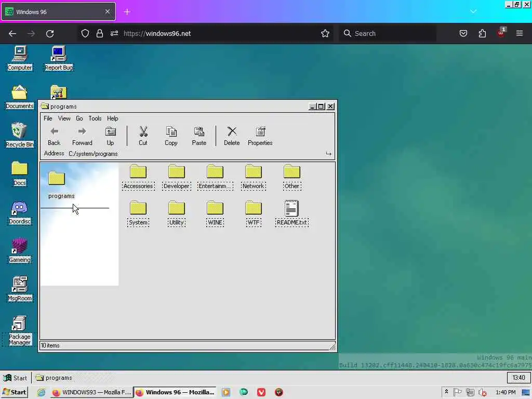The image size is (532, 399).
Task: Click the browser Reload button
Action: (x=50, y=34)
